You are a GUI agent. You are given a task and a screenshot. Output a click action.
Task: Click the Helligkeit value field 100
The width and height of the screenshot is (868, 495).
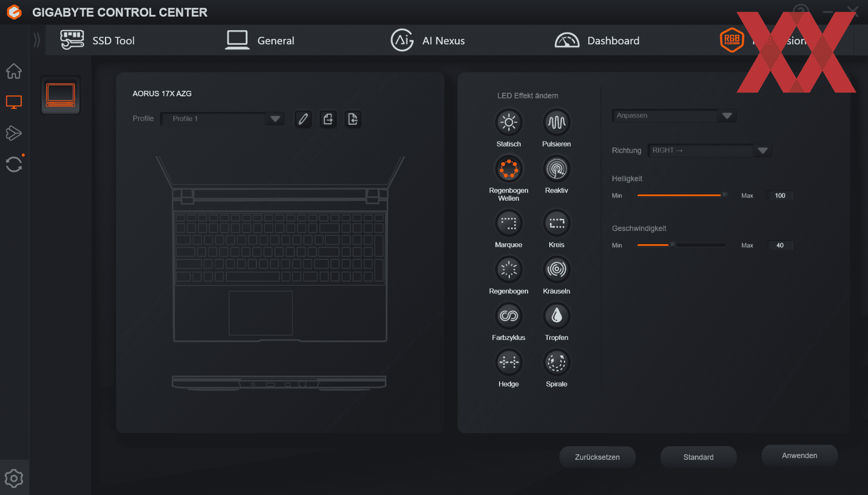780,196
